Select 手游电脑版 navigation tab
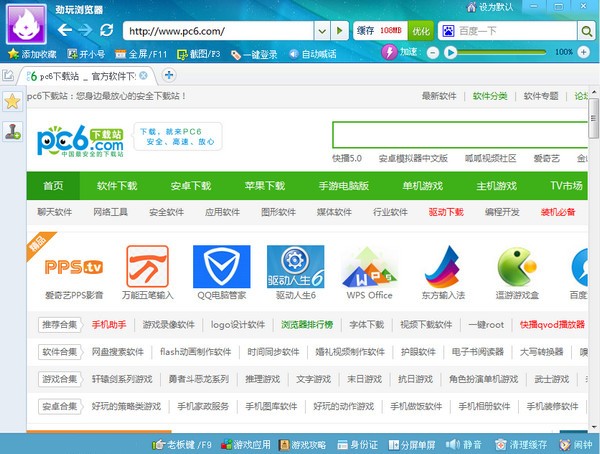The width and height of the screenshot is (600, 454). (x=344, y=186)
